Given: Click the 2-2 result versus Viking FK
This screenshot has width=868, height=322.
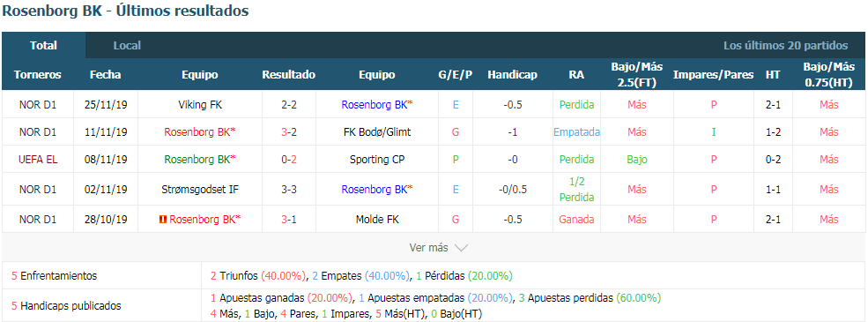Looking at the screenshot, I should pyautogui.click(x=289, y=104).
